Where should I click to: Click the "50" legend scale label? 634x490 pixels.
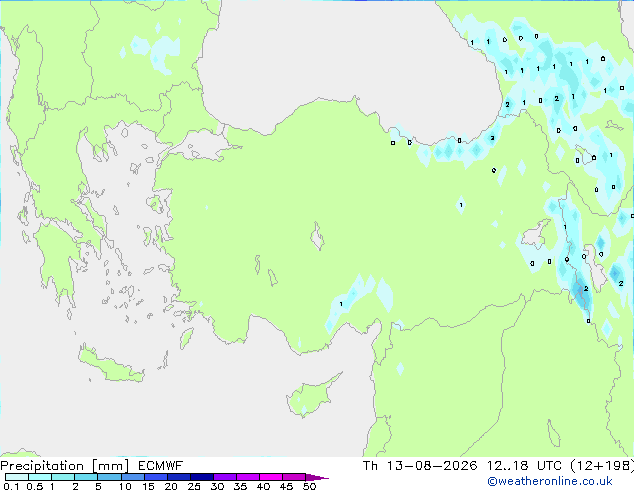(309, 486)
